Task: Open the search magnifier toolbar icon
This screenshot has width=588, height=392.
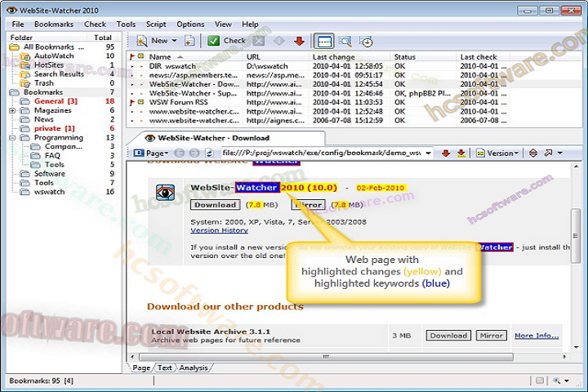Action: tap(345, 42)
